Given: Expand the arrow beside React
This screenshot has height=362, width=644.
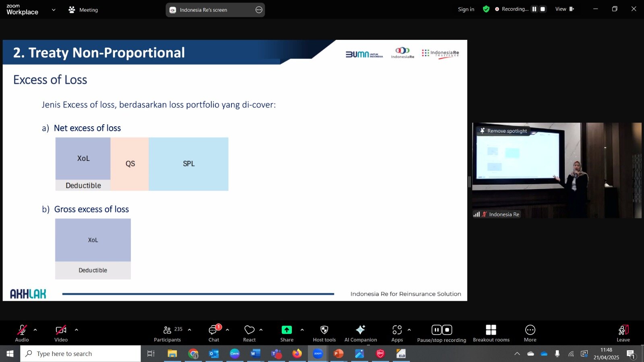Looking at the screenshot, I should pyautogui.click(x=261, y=330).
